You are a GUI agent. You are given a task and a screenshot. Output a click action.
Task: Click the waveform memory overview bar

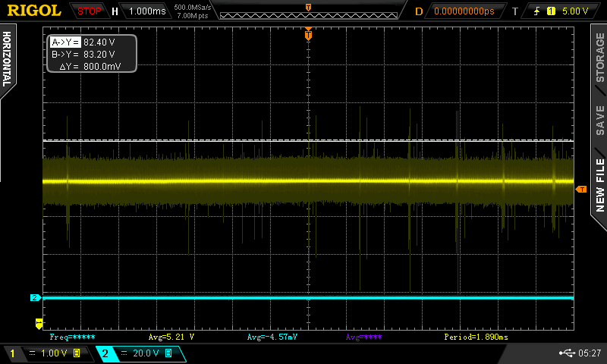pyautogui.click(x=307, y=14)
